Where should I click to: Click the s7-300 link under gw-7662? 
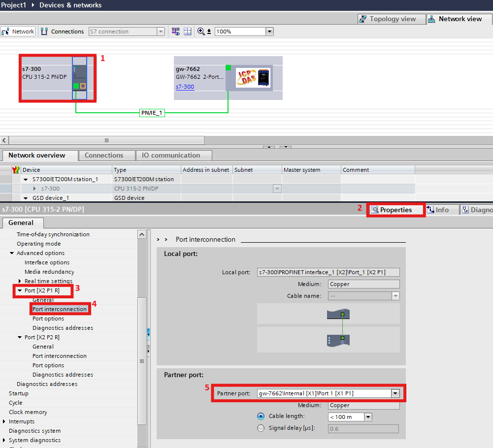click(185, 87)
